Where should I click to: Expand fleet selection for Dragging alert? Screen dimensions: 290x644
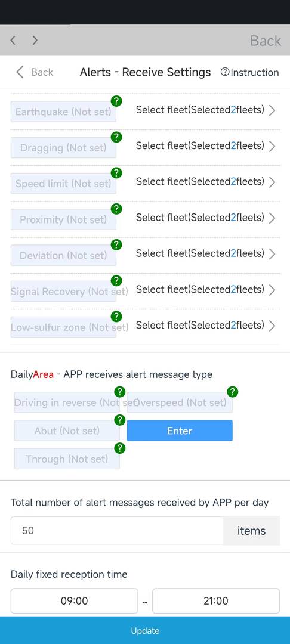coord(205,146)
